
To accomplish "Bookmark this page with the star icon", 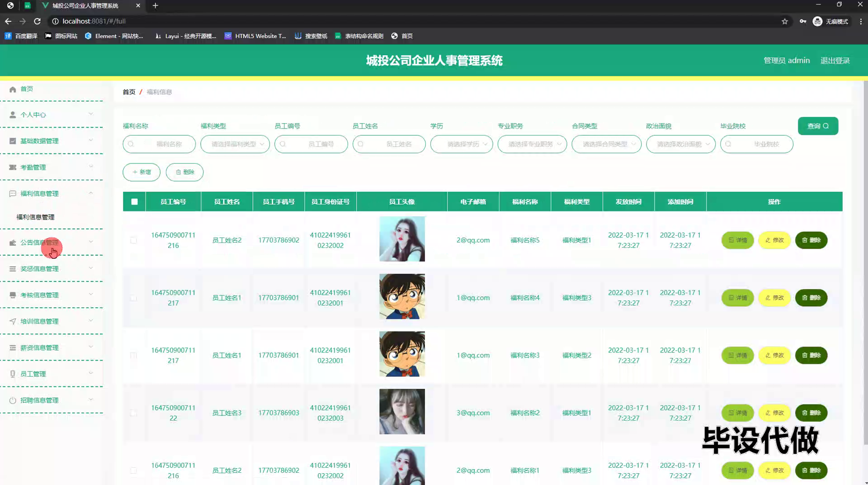I will click(x=785, y=21).
